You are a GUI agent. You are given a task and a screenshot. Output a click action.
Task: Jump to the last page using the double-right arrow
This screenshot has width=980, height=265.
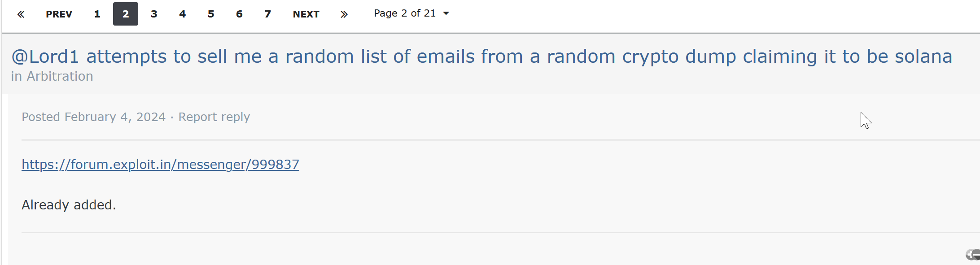pyautogui.click(x=344, y=14)
